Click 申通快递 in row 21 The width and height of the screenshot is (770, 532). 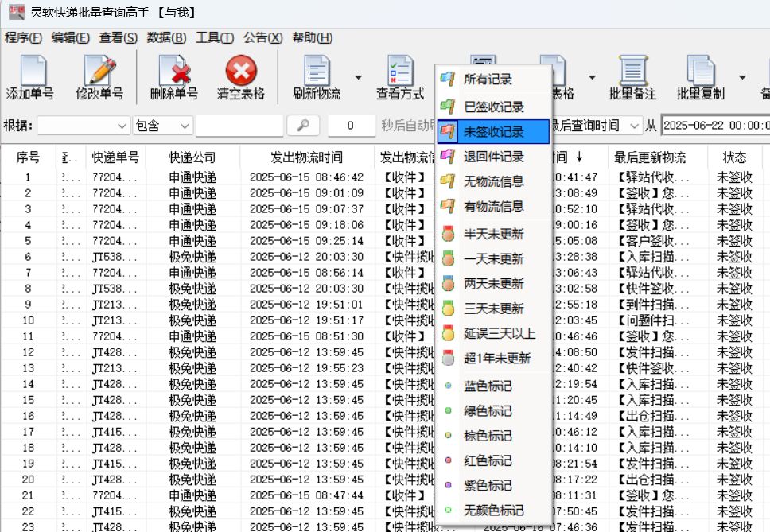click(192, 495)
